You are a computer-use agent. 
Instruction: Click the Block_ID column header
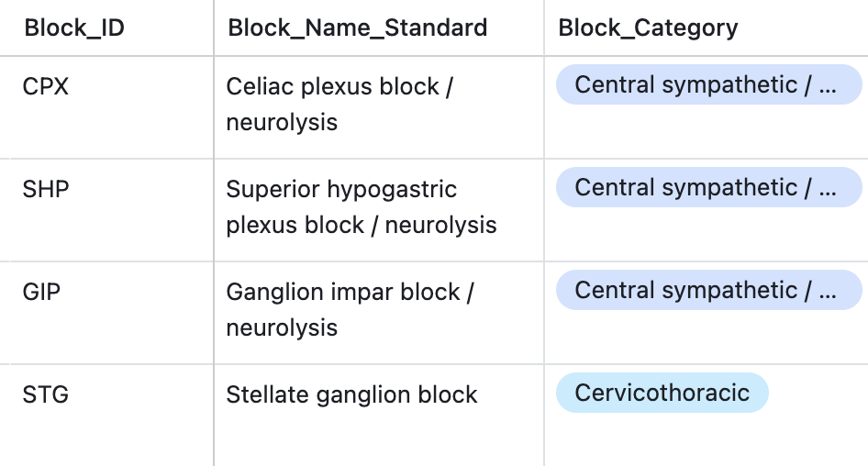pyautogui.click(x=74, y=28)
